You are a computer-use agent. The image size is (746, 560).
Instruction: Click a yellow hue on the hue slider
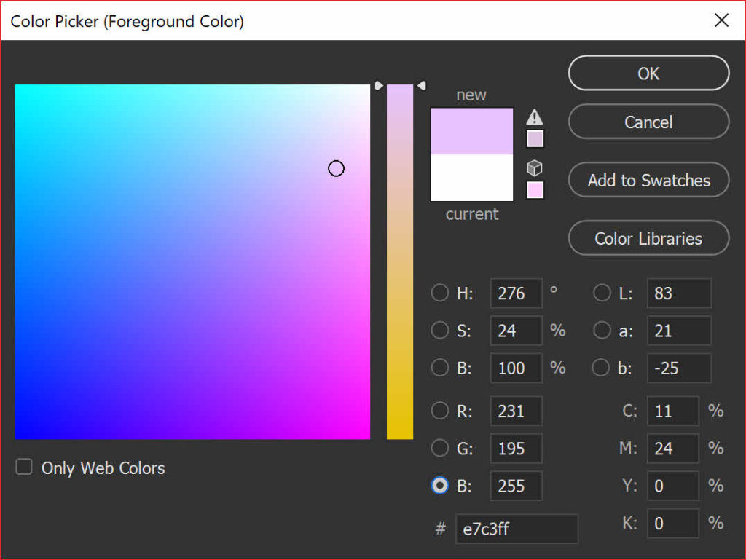(x=399, y=415)
